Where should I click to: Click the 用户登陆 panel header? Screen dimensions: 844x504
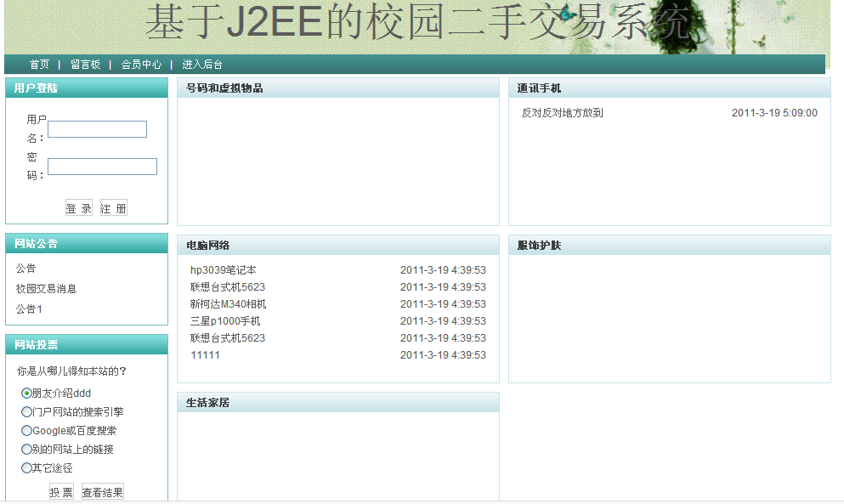pos(87,88)
